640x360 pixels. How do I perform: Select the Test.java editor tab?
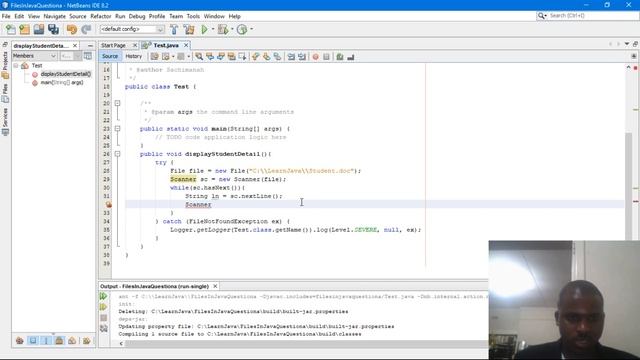(x=166, y=45)
